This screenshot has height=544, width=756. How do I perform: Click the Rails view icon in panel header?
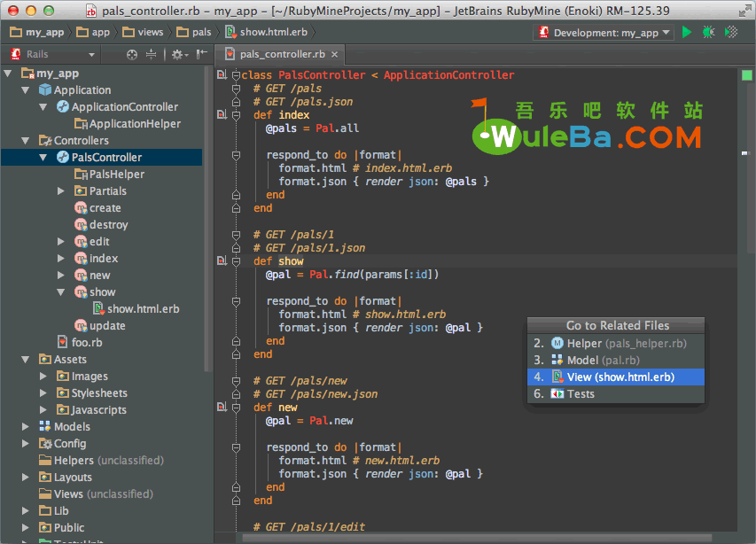(x=16, y=54)
